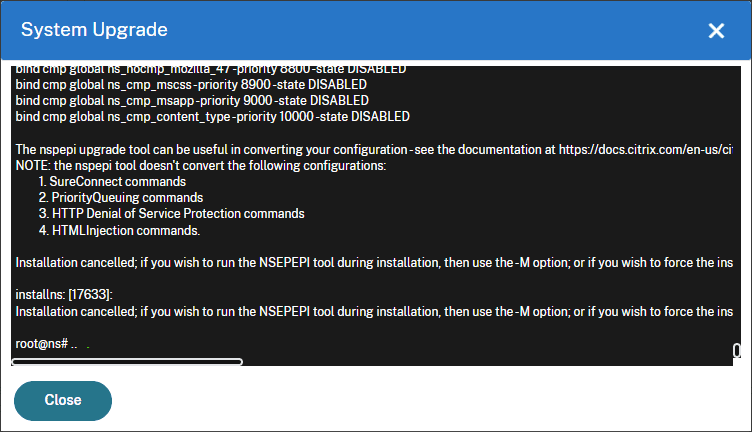
Task: Click the vertical scrollbar handle at the terminal's right edge
Action: click(x=737, y=350)
